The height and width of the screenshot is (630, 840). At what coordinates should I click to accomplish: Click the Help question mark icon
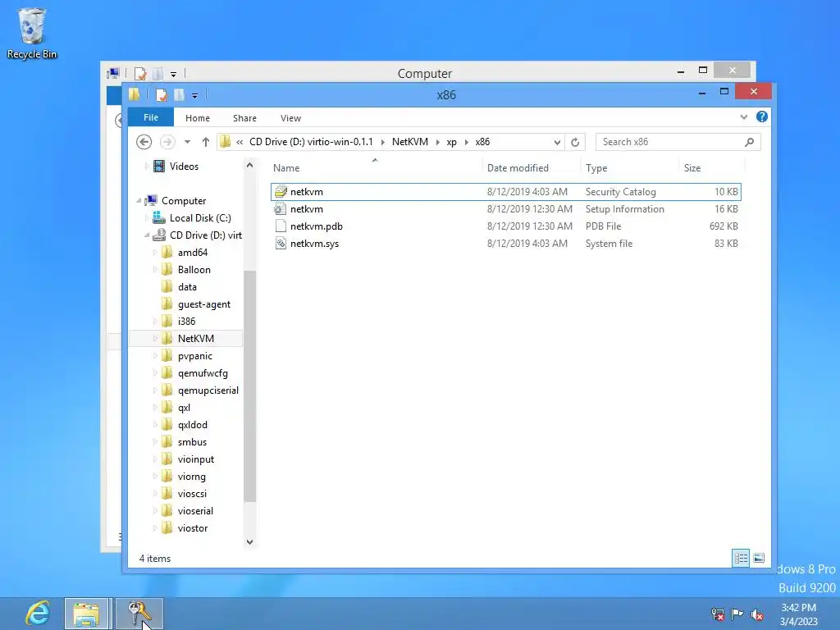pyautogui.click(x=761, y=116)
